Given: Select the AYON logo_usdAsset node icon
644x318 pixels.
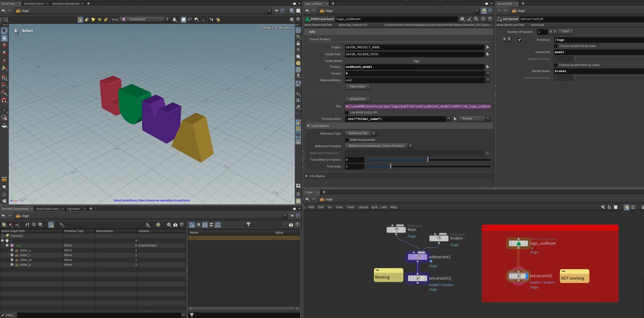Looking at the screenshot, I should [518, 243].
